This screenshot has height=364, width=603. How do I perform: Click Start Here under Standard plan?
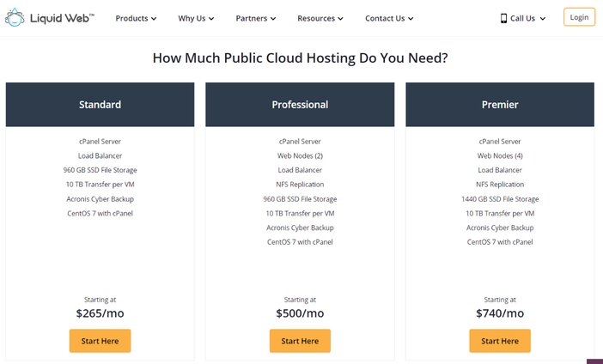pyautogui.click(x=100, y=341)
